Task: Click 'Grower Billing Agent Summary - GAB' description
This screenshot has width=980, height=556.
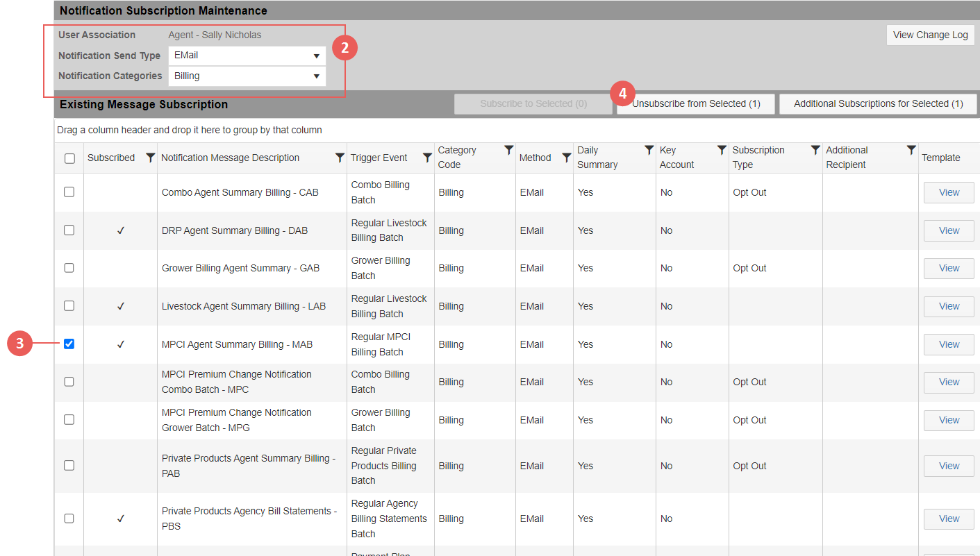Action: [x=240, y=268]
